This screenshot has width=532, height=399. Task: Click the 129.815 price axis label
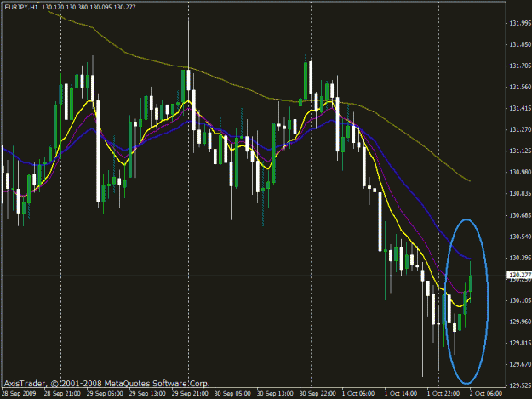(x=520, y=343)
